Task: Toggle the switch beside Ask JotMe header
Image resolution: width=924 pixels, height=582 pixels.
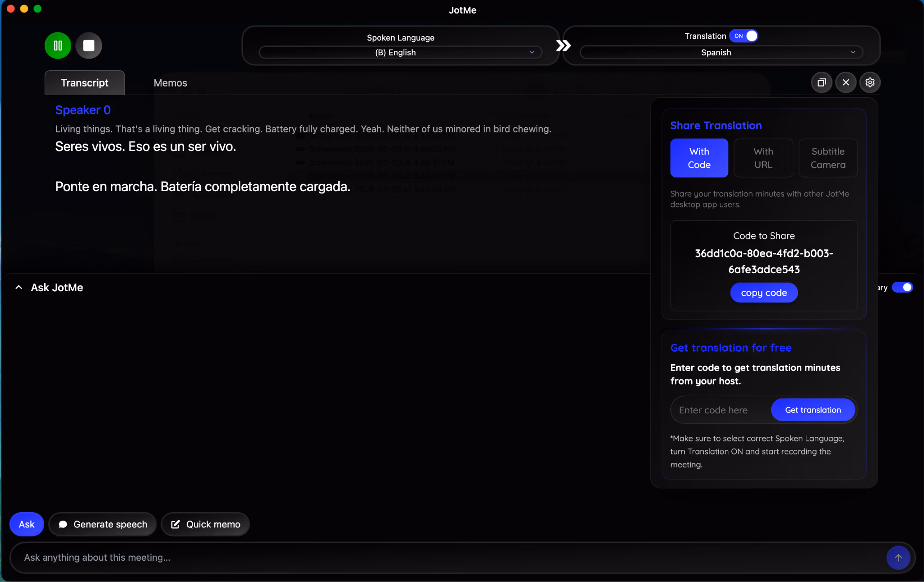Action: pyautogui.click(x=902, y=288)
